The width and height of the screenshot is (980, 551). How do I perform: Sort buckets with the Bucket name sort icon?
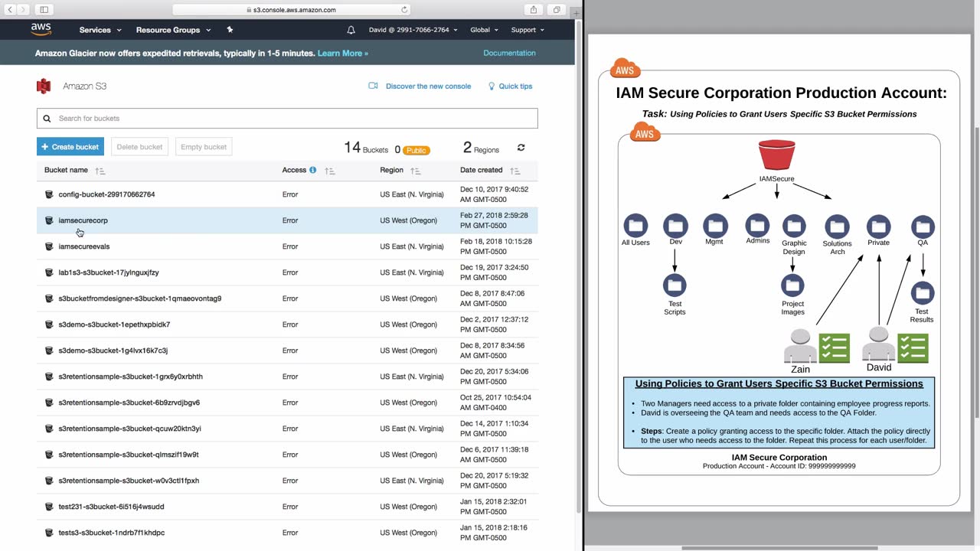[x=100, y=171]
